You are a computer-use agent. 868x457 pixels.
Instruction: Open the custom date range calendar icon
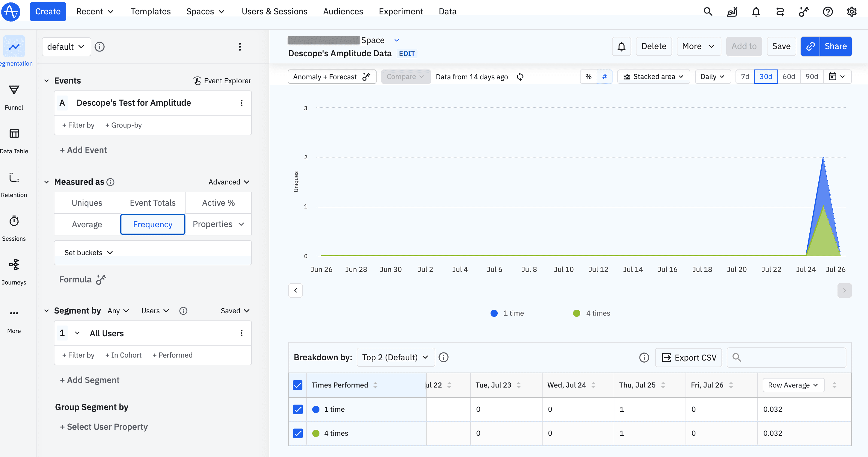(x=832, y=77)
